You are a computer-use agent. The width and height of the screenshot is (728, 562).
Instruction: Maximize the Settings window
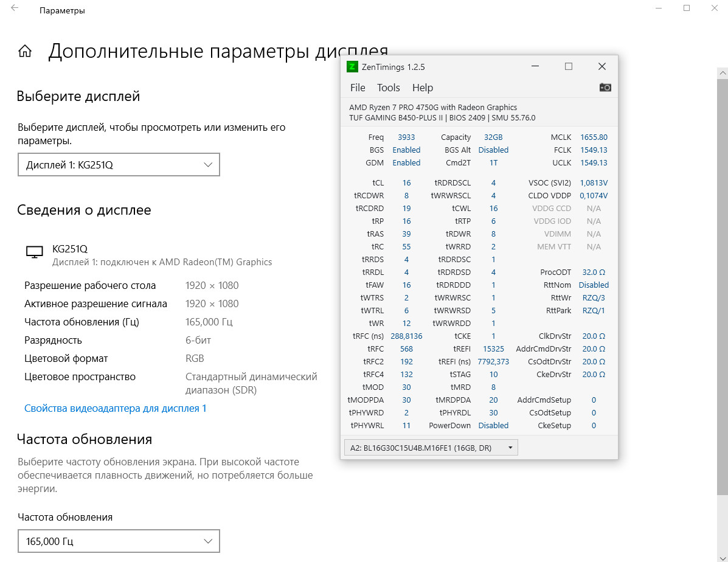coord(687,8)
